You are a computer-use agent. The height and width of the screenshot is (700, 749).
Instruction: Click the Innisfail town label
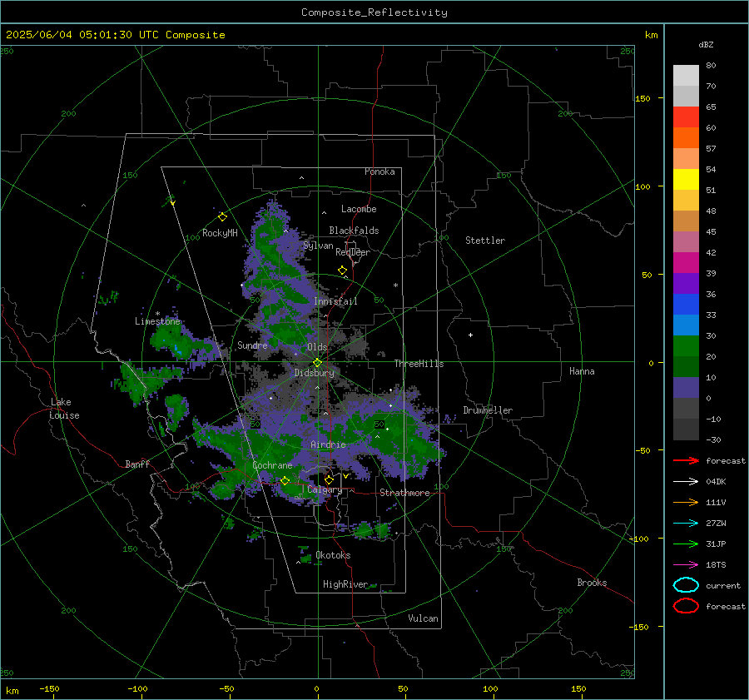coord(335,301)
